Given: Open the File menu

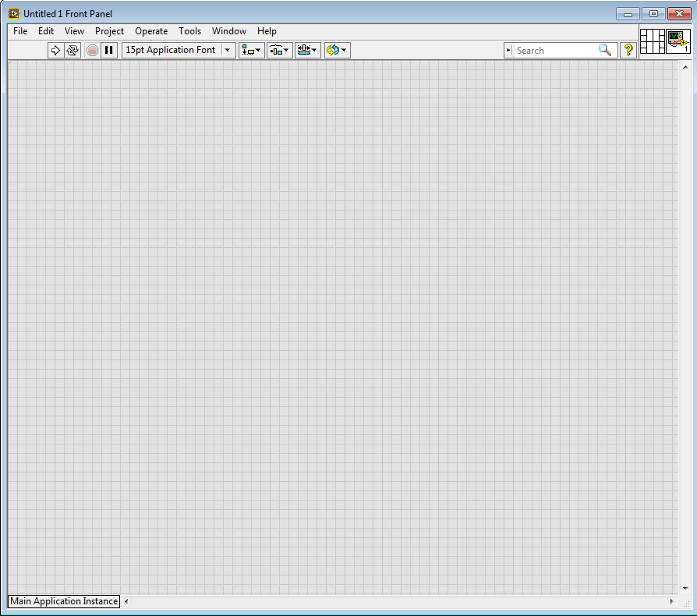Looking at the screenshot, I should pos(20,31).
